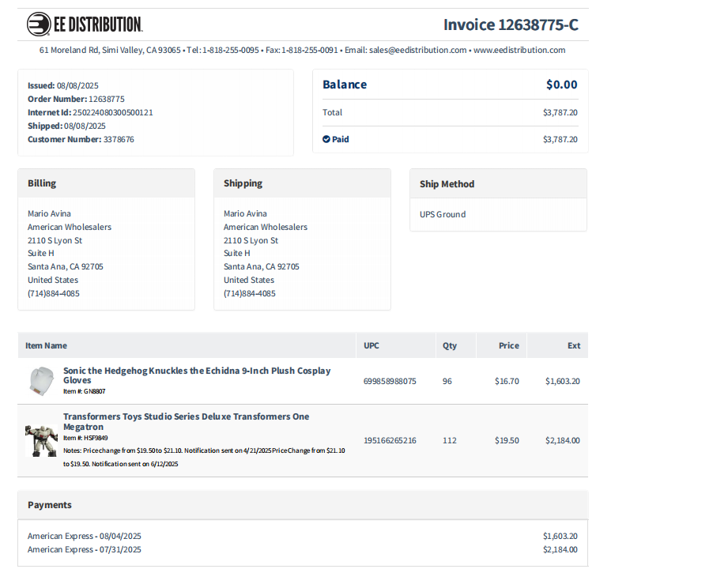Click the Paid checkmark icon
Image resolution: width=728 pixels, height=569 pixels.
click(326, 139)
